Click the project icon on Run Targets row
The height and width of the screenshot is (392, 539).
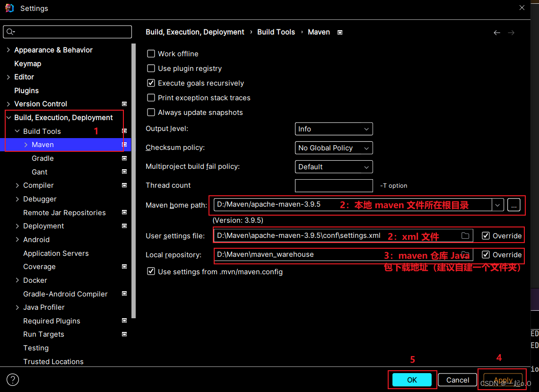click(124, 334)
